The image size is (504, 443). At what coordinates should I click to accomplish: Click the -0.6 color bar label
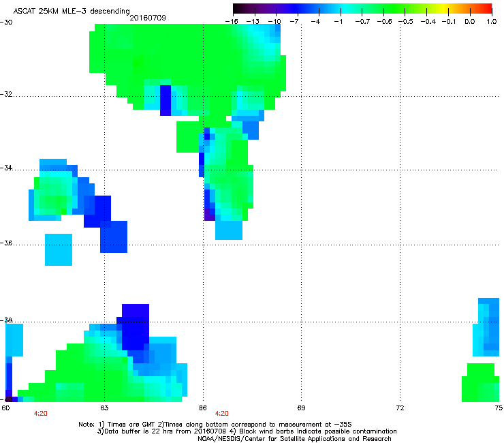384,22
